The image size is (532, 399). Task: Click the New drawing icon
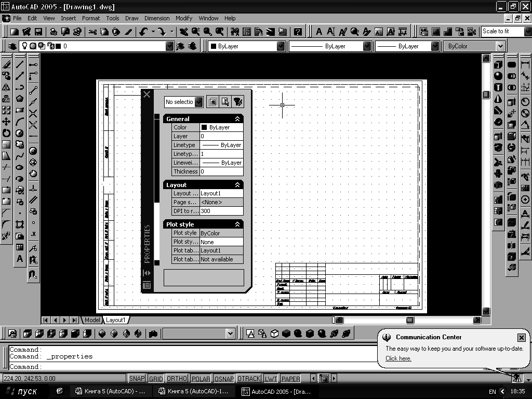(x=14, y=32)
